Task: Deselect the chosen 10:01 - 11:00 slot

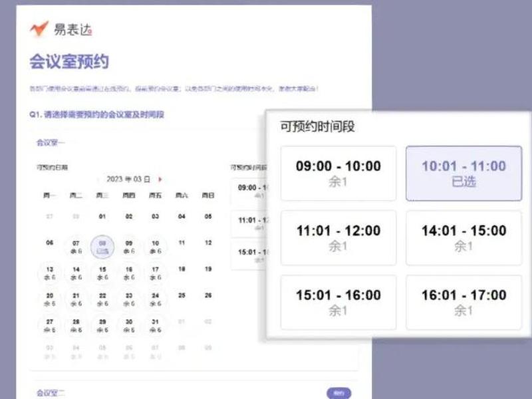Action: (x=464, y=173)
